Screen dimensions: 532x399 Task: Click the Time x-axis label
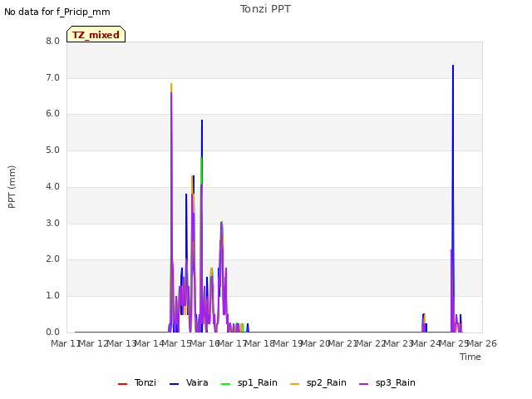point(470,357)
